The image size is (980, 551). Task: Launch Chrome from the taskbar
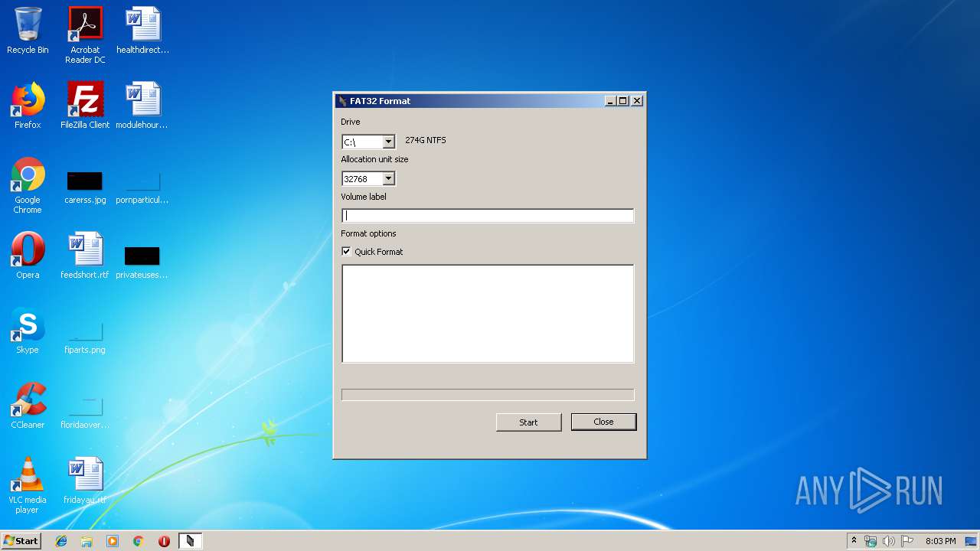pos(139,541)
